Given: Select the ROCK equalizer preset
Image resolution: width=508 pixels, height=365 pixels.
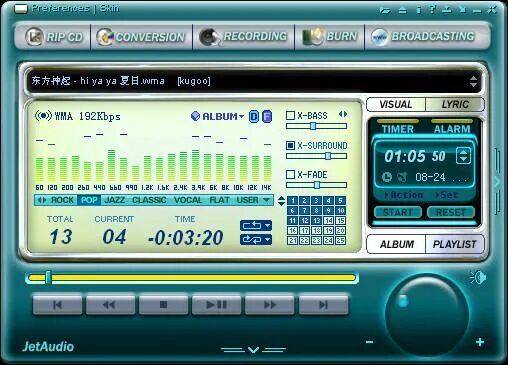Looking at the screenshot, I should (x=62, y=200).
